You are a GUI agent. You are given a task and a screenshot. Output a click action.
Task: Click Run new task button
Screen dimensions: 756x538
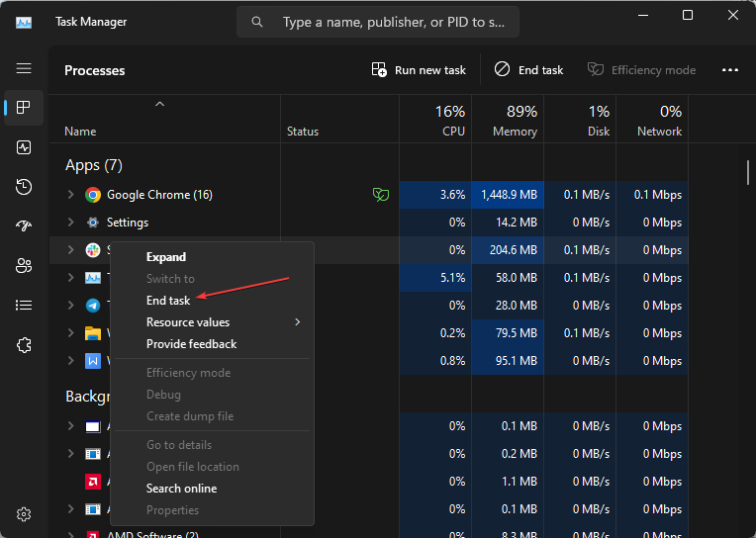[419, 70]
